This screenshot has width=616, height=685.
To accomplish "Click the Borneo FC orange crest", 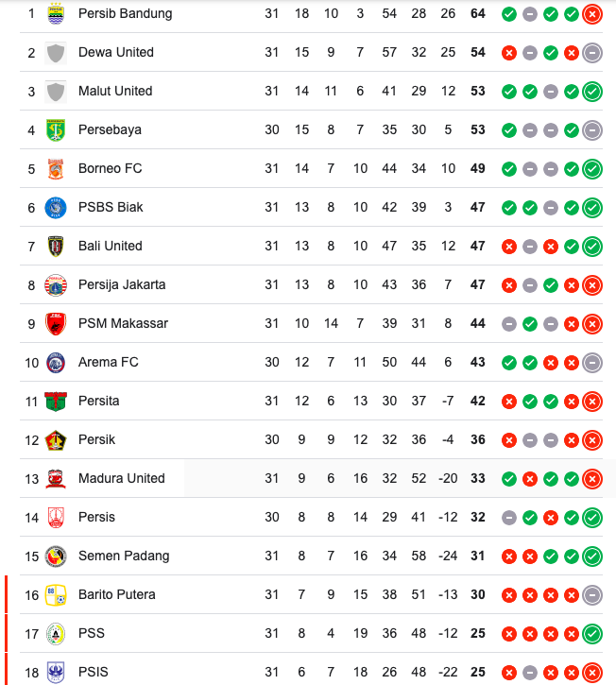I will [56, 169].
